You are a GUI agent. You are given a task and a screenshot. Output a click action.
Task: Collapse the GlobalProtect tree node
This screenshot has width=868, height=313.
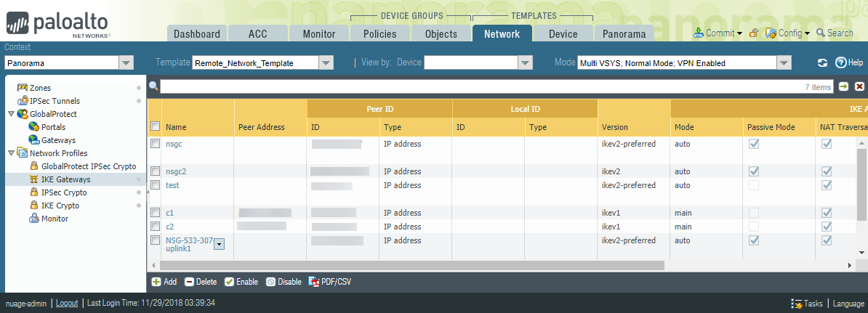(x=11, y=114)
